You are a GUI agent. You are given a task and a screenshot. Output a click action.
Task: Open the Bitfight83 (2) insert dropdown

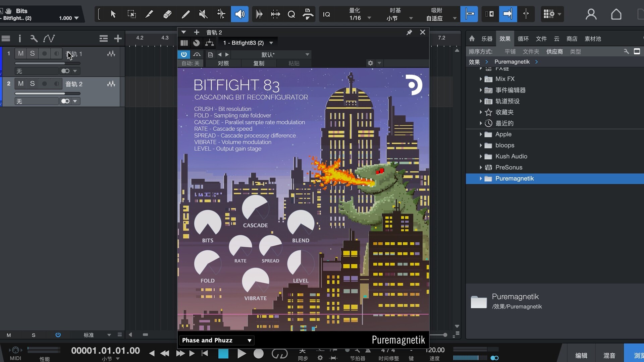[248, 43]
